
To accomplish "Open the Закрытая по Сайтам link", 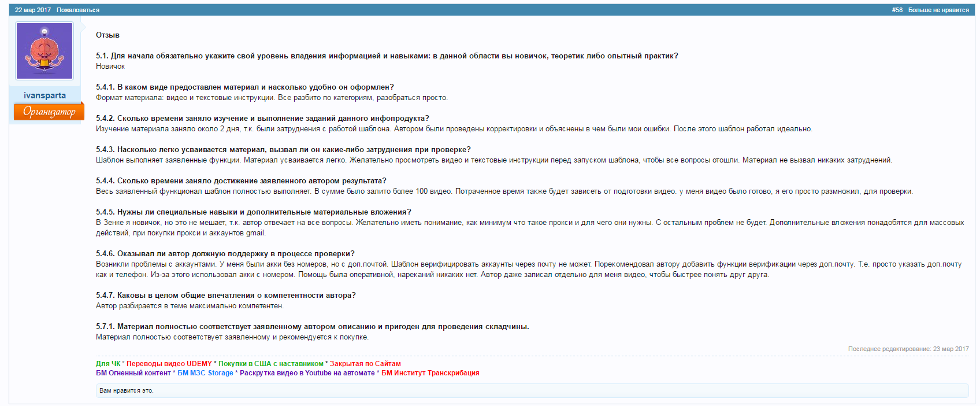I will [365, 364].
